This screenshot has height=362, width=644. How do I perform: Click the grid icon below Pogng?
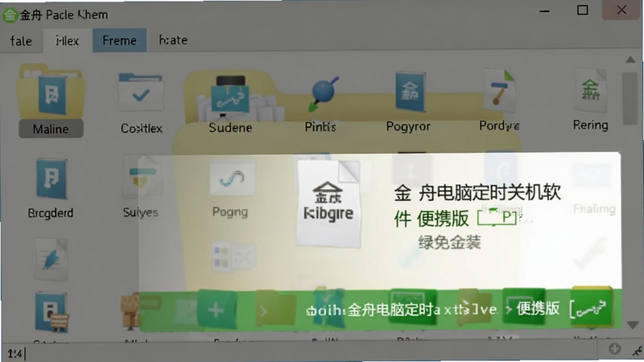pyautogui.click(x=233, y=257)
